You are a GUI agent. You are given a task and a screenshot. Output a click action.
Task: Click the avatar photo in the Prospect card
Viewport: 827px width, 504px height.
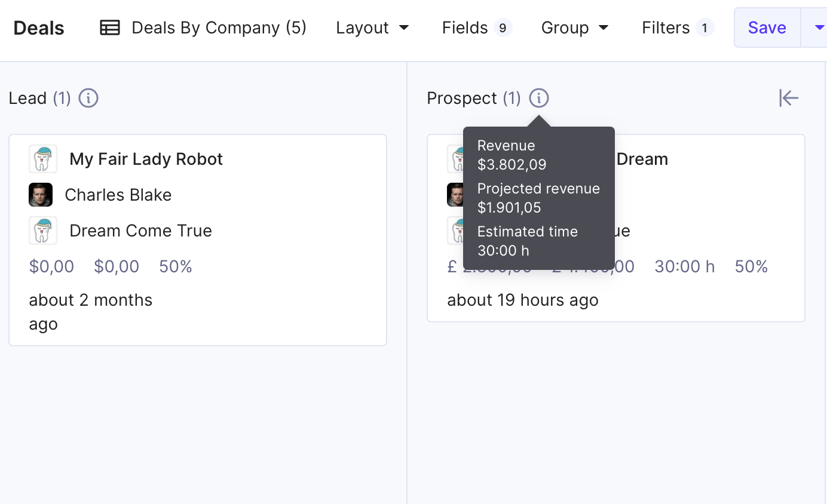455,195
